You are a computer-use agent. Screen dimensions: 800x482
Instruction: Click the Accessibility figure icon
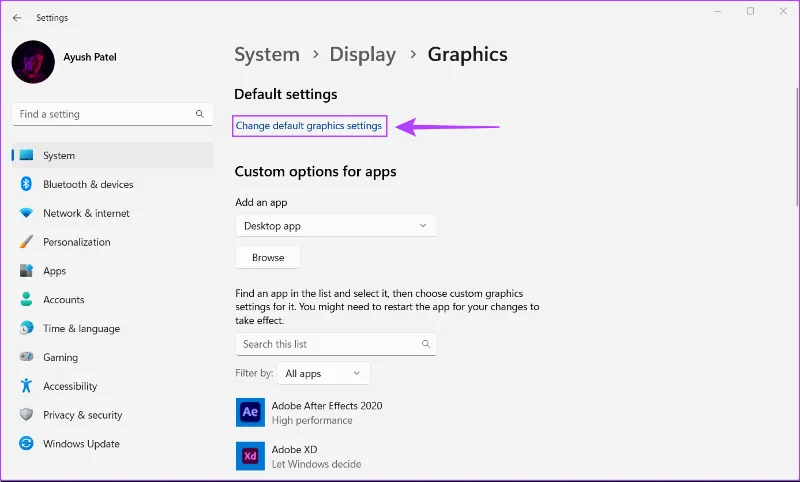[26, 386]
